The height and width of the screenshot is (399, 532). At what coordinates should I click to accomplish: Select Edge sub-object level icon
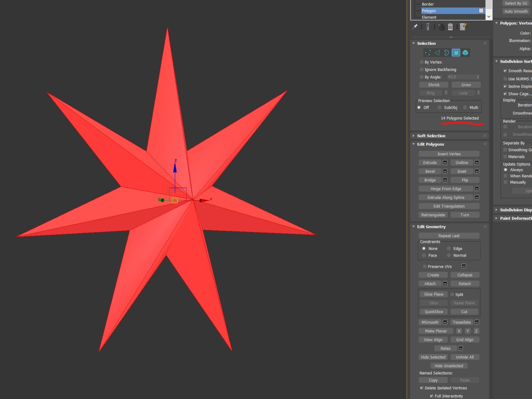pyautogui.click(x=437, y=53)
